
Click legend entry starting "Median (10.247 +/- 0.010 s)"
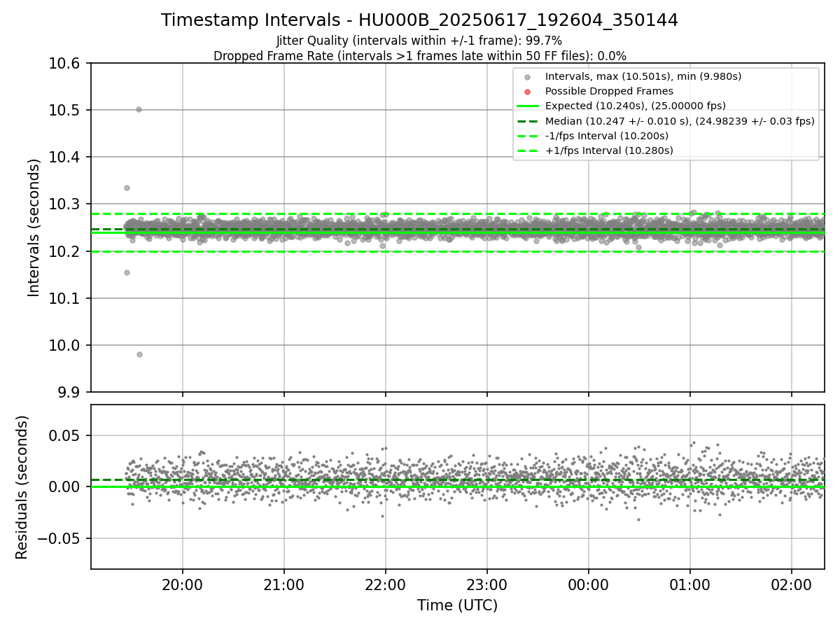click(680, 121)
